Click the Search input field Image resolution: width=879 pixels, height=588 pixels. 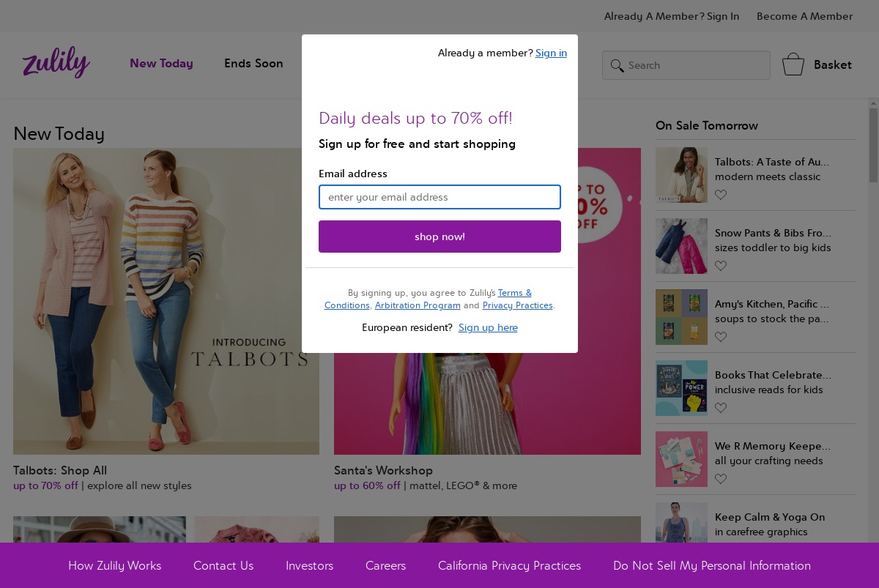pos(686,65)
